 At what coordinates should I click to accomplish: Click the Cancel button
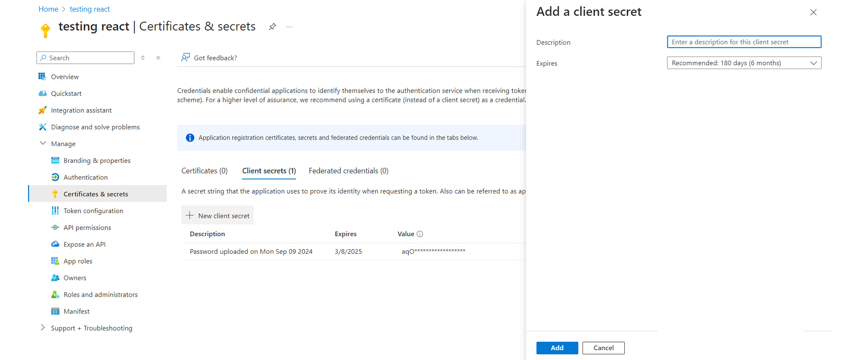[x=604, y=348]
